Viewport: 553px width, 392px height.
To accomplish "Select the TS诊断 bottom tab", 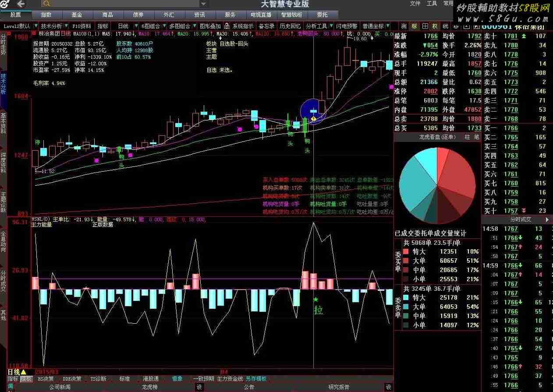I will click(x=98, y=379).
